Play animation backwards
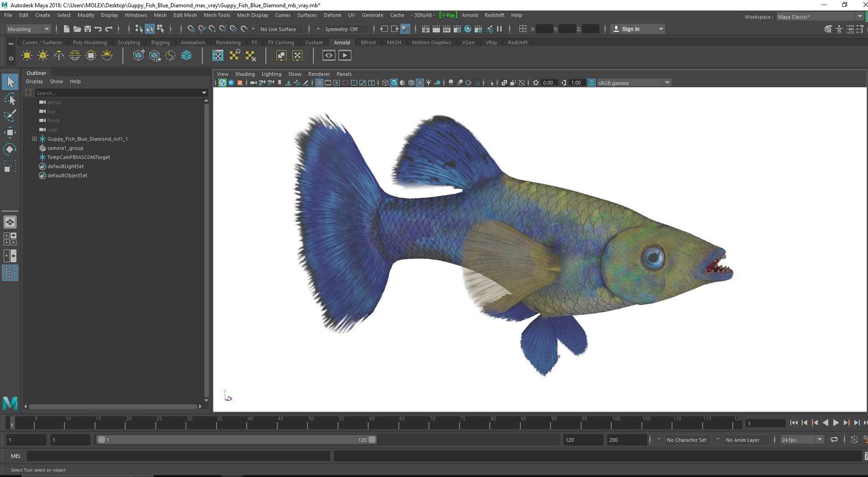Image resolution: width=868 pixels, height=477 pixels. tap(825, 423)
